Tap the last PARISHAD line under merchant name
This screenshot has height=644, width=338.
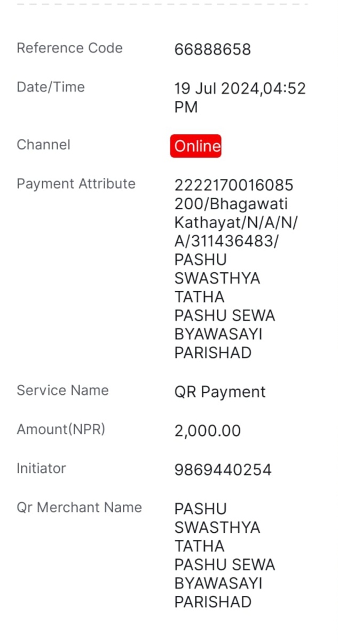213,602
